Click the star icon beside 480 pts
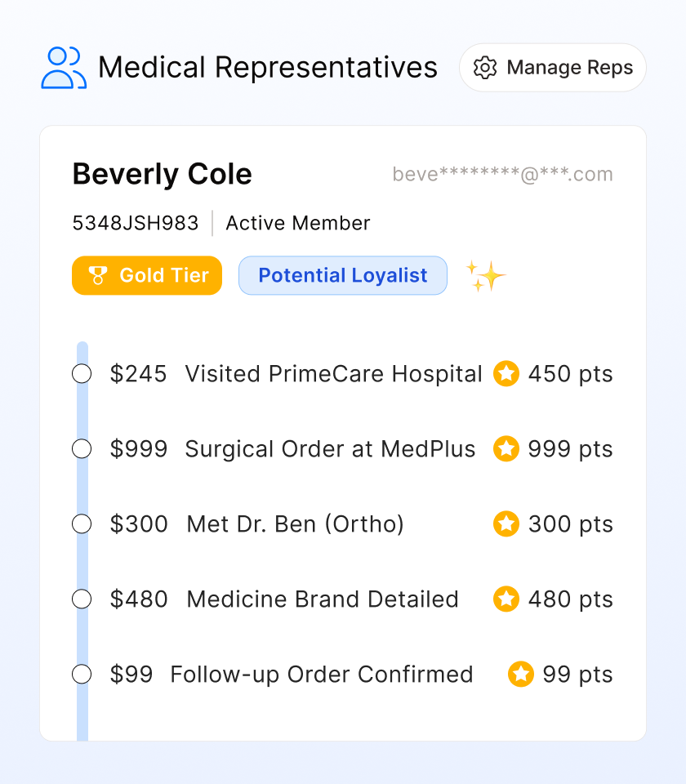This screenshot has height=784, width=686. tap(506, 599)
